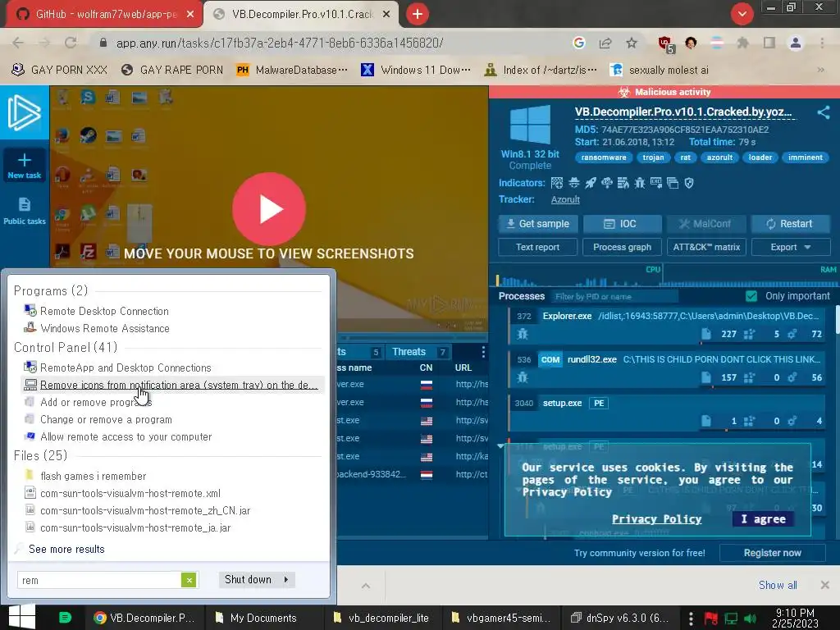Clear the Start menu search with the green X
This screenshot has width=840, height=630.
pyautogui.click(x=189, y=580)
